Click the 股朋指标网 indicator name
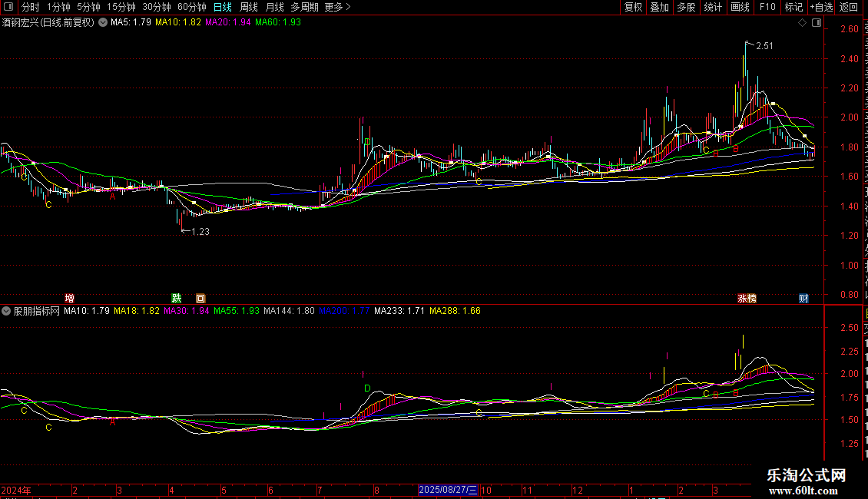The image size is (868, 499). coord(37,311)
